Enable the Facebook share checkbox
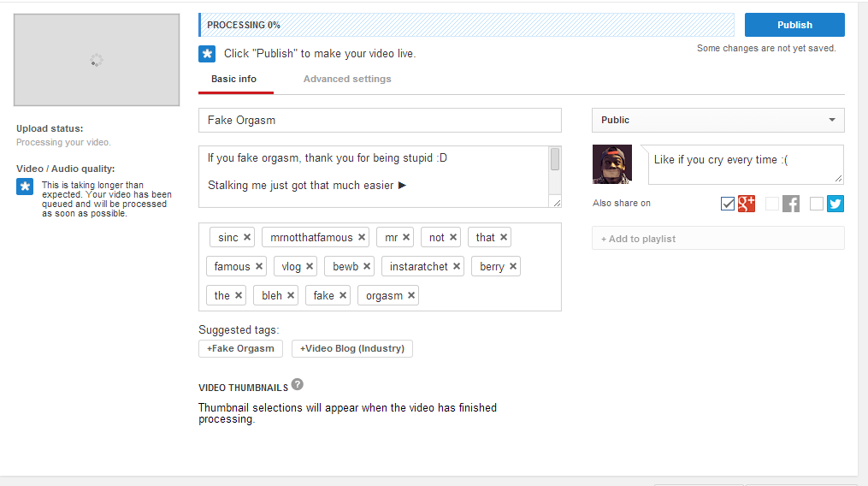This screenshot has height=486, width=868. [x=771, y=204]
